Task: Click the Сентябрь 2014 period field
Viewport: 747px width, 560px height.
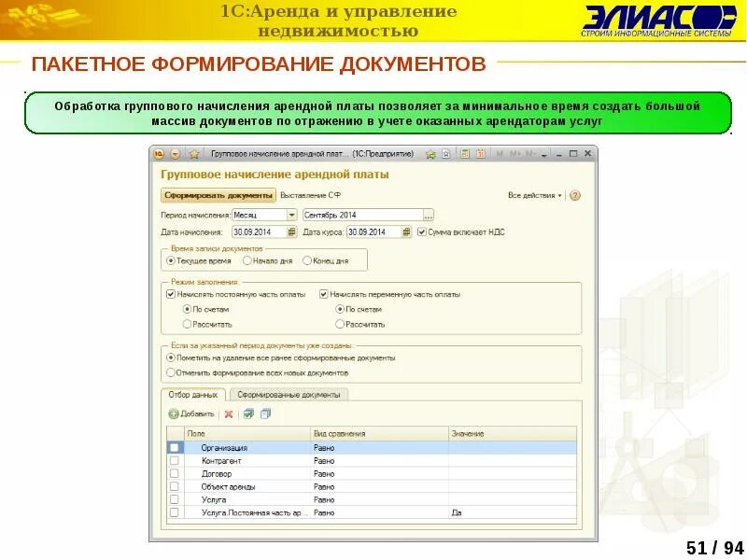Action: (363, 216)
